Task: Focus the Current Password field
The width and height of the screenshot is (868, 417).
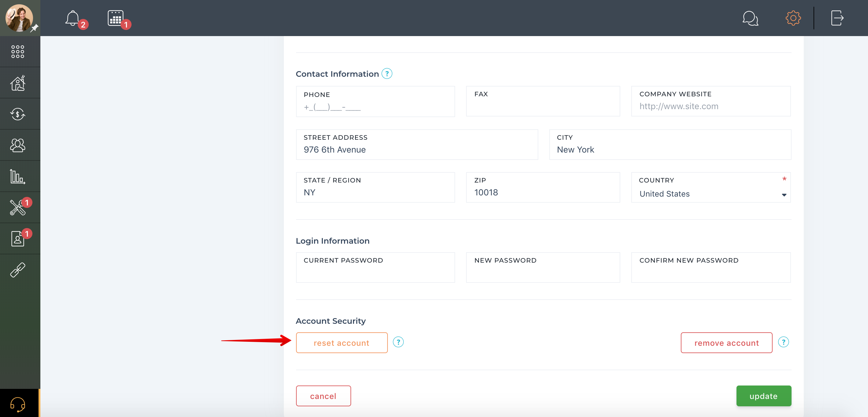Action: pos(375,268)
